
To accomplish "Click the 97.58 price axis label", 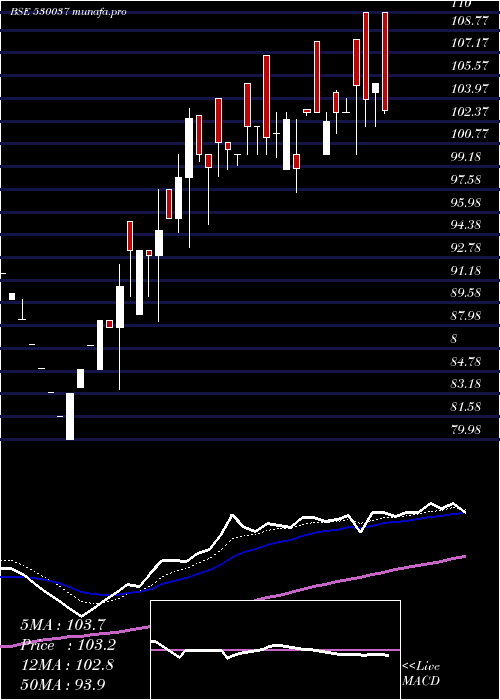I will 466,180.
